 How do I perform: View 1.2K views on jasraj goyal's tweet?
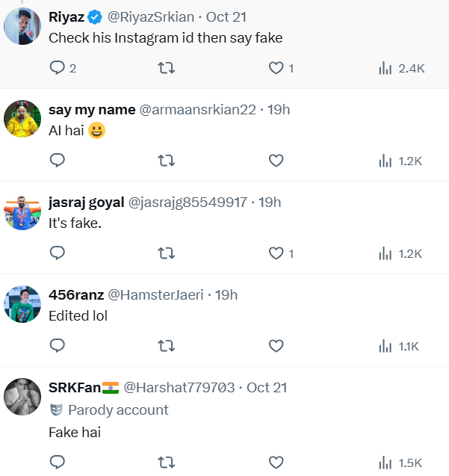click(402, 253)
